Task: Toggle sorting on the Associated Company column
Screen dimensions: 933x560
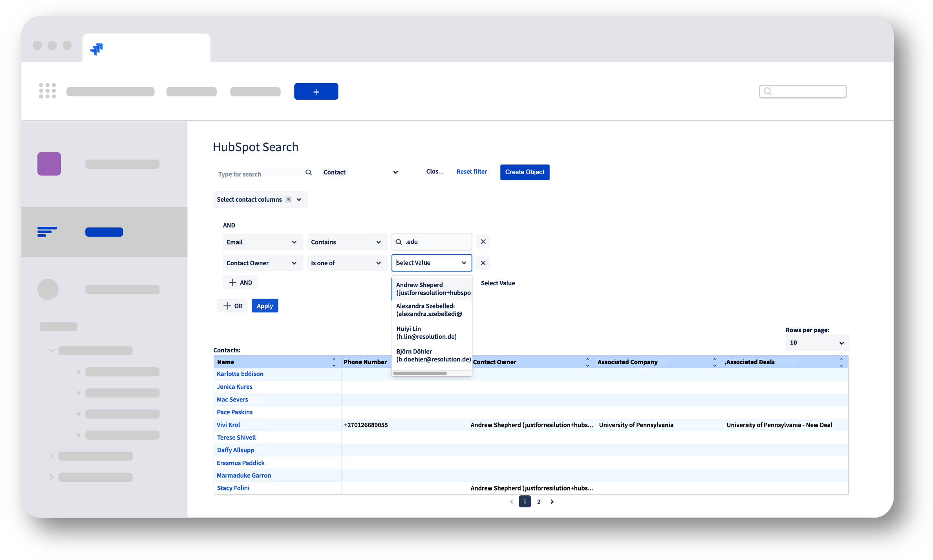Action: click(x=714, y=361)
